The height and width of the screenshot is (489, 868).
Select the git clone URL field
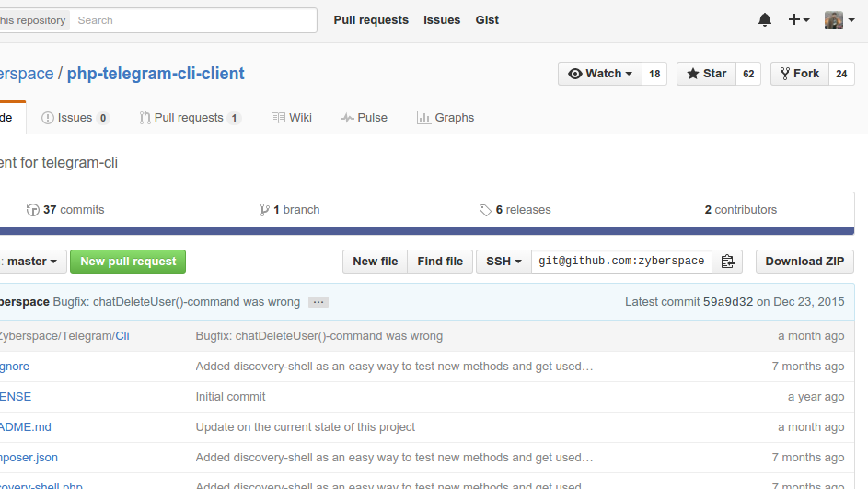(621, 262)
